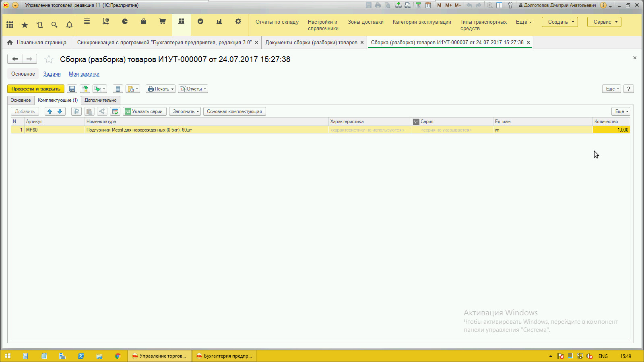This screenshot has height=362, width=644.
Task: Click the save document floppy disk icon
Action: (x=72, y=89)
